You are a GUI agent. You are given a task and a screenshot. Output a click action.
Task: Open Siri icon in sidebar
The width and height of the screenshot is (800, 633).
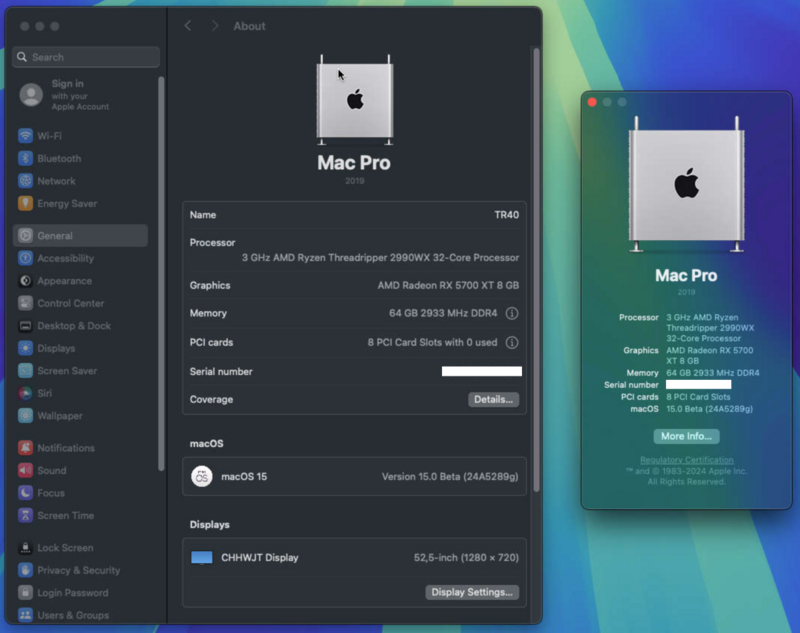pos(25,393)
